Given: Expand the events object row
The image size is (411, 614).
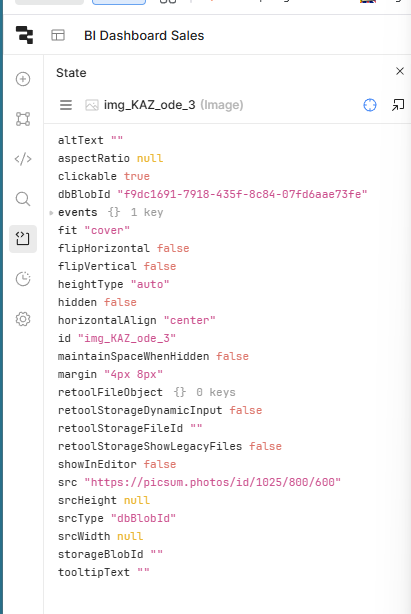Looking at the screenshot, I should pos(51,213).
